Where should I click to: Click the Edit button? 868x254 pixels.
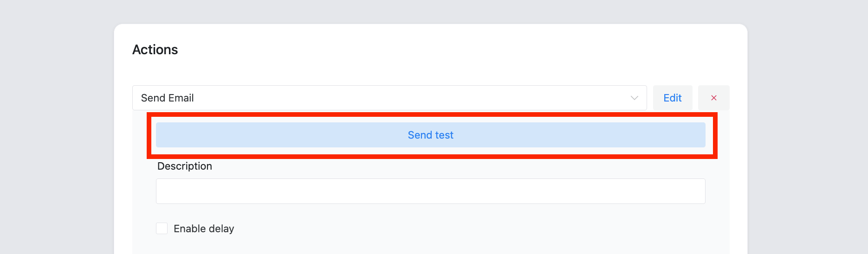(672, 98)
